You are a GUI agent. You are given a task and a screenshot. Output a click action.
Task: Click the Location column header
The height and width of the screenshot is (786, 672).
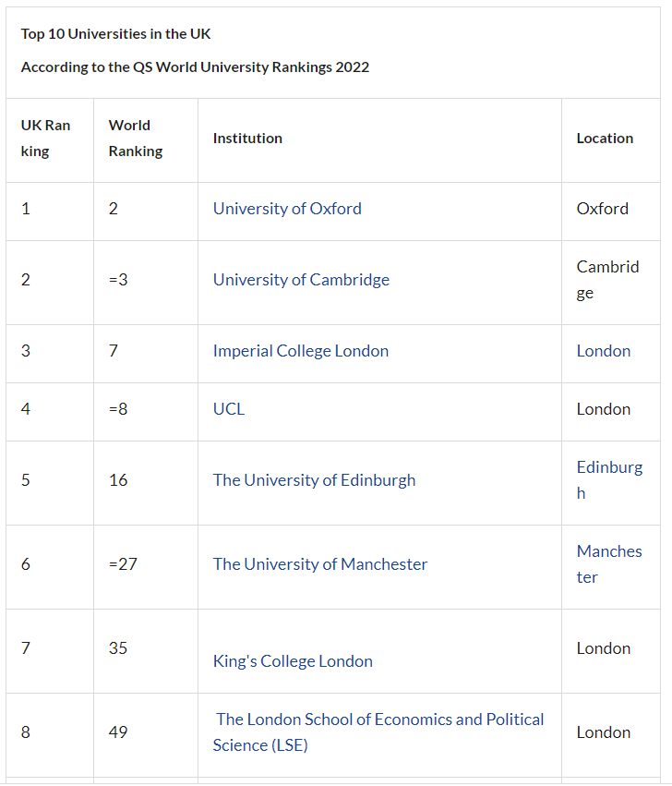605,139
